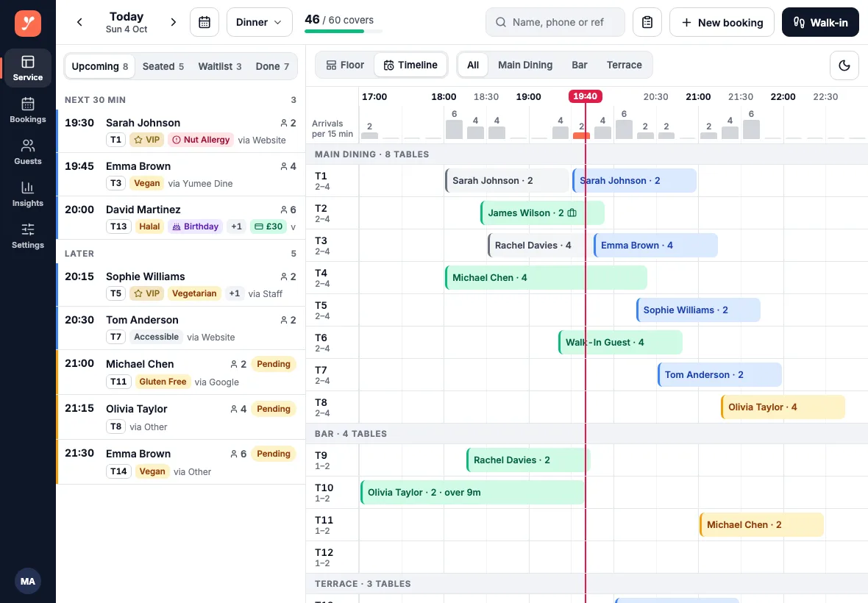Click the New booking button
868x603 pixels.
coord(722,22)
